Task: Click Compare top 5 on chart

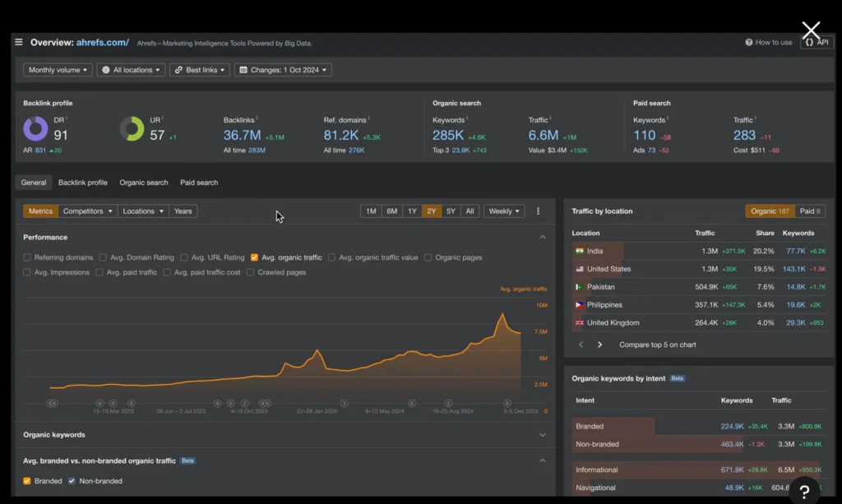Action: coord(657,344)
